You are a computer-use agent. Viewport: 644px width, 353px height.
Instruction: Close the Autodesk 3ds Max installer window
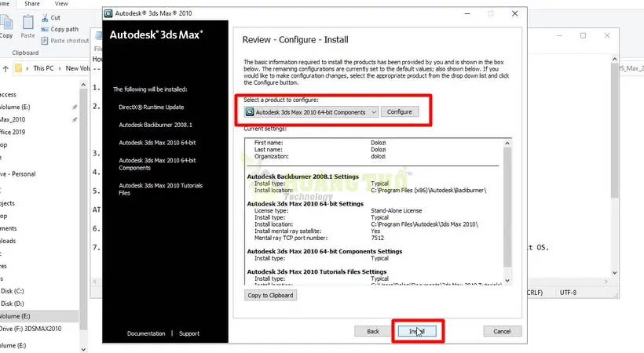(514, 13)
